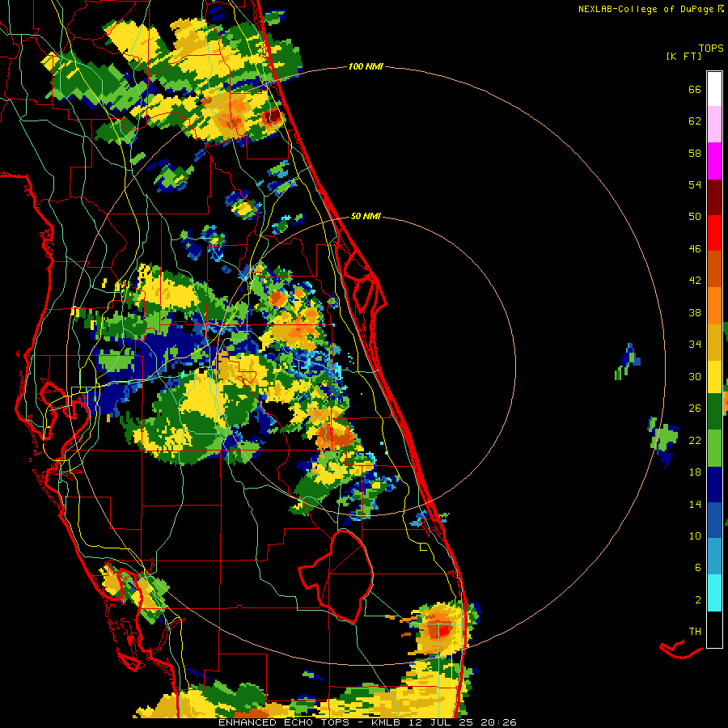The image size is (728, 728).
Task: Click the TOPS legend title
Action: tap(711, 49)
